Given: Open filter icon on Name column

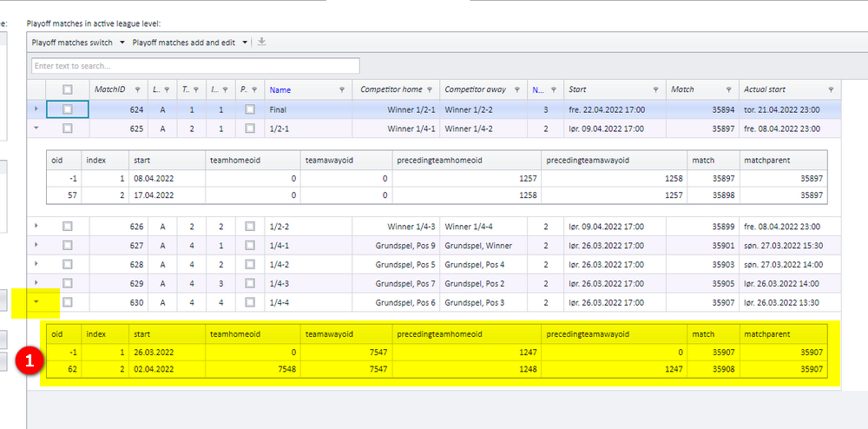Looking at the screenshot, I should (x=341, y=89).
